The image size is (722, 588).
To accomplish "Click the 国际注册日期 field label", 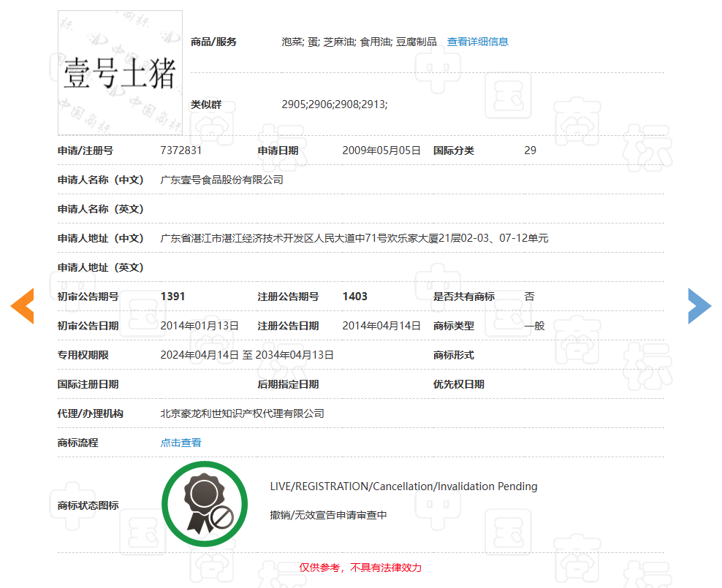I will coord(88,384).
